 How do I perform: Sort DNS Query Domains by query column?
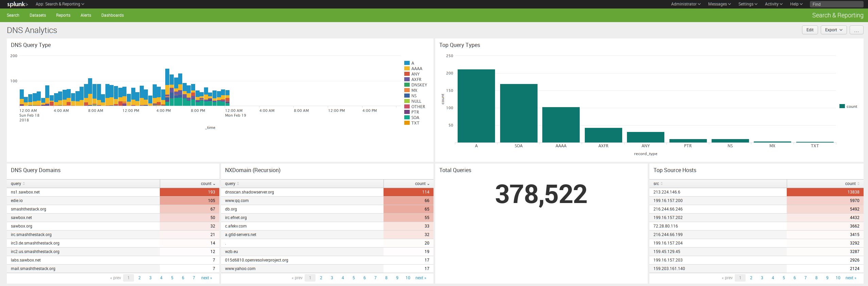[18, 184]
